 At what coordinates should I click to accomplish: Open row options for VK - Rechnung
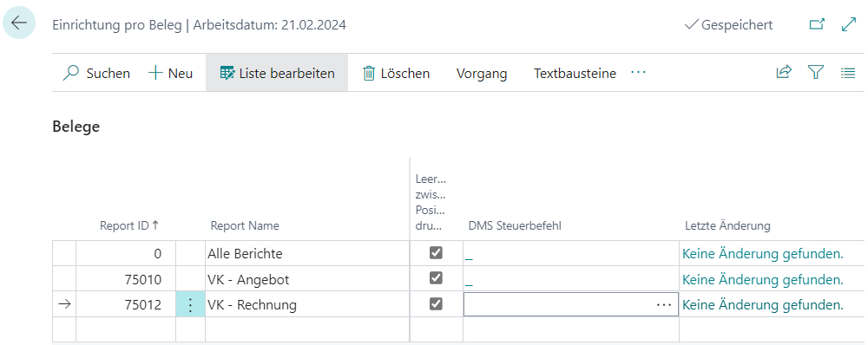190,304
